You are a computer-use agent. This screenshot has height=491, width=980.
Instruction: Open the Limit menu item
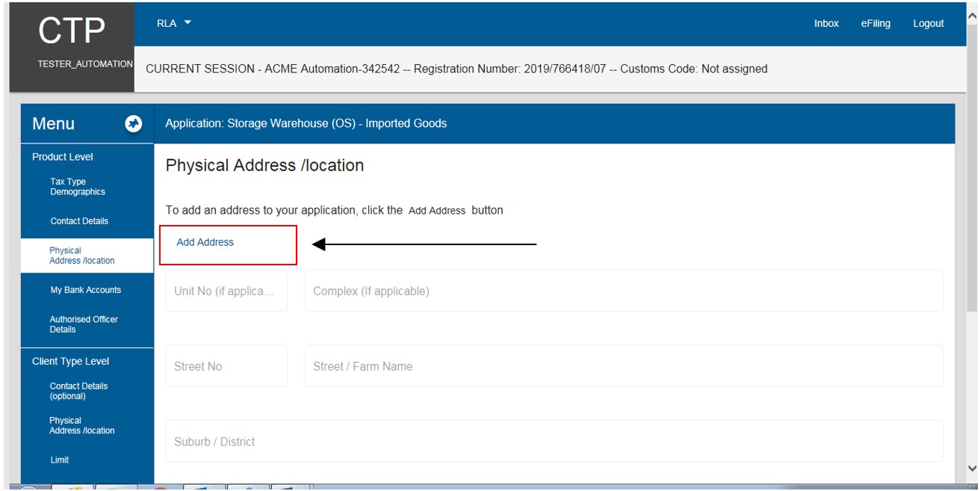[60, 460]
